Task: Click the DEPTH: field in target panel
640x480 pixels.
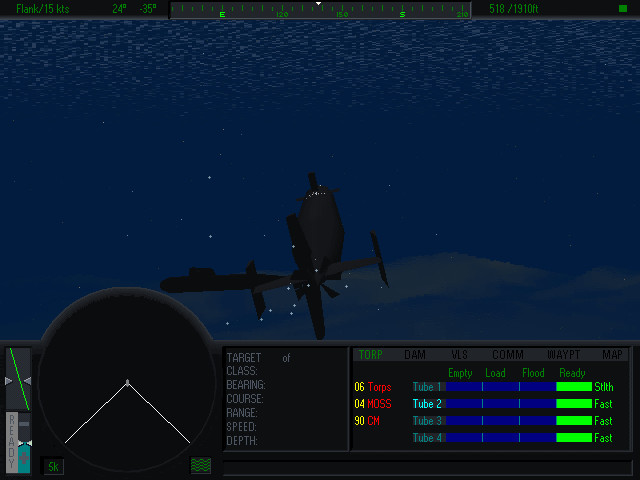Action: [242, 440]
